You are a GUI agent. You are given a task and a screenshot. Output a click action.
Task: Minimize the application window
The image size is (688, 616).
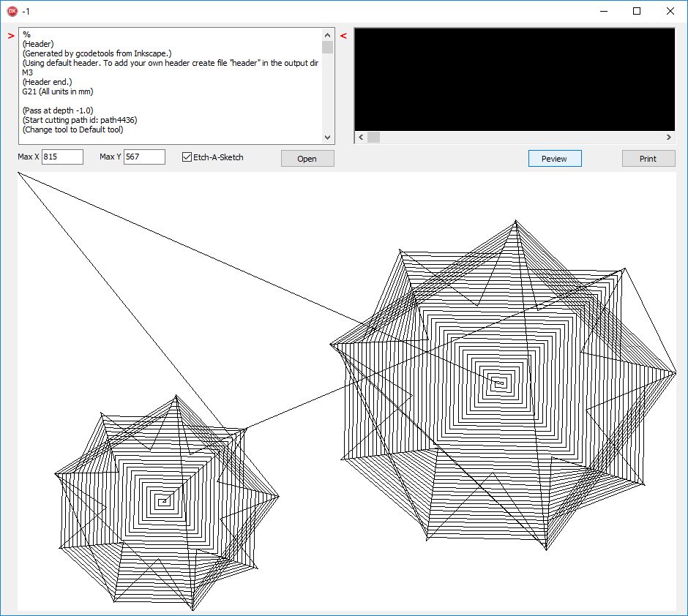pos(603,11)
